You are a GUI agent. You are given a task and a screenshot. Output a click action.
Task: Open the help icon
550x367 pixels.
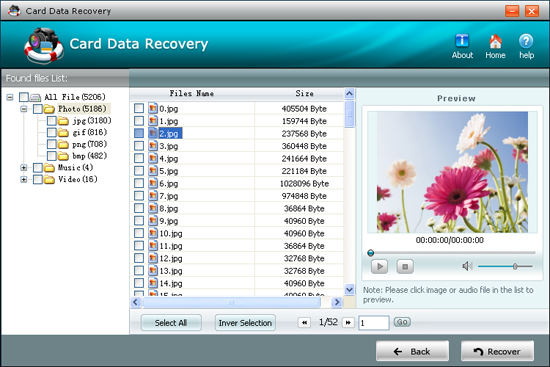[x=526, y=41]
